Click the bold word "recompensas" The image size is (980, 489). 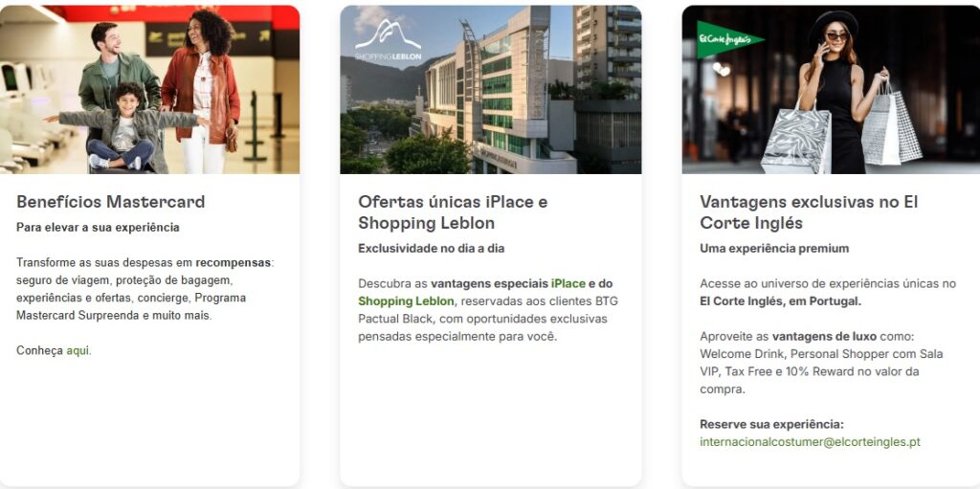pos(234,262)
